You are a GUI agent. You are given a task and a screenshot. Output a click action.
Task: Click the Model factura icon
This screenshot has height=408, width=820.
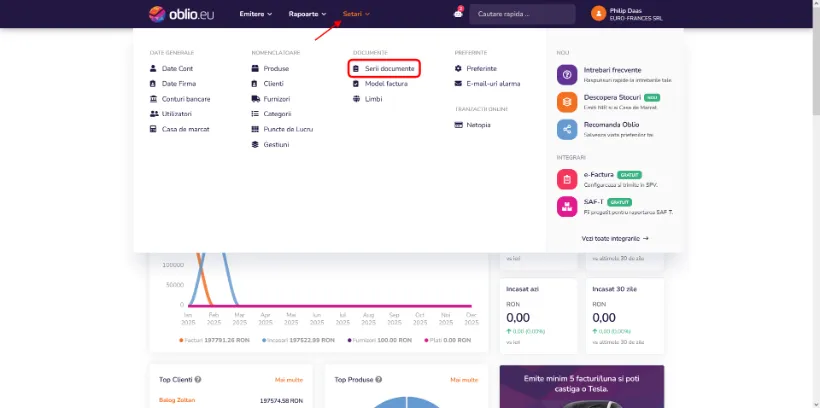pyautogui.click(x=356, y=84)
